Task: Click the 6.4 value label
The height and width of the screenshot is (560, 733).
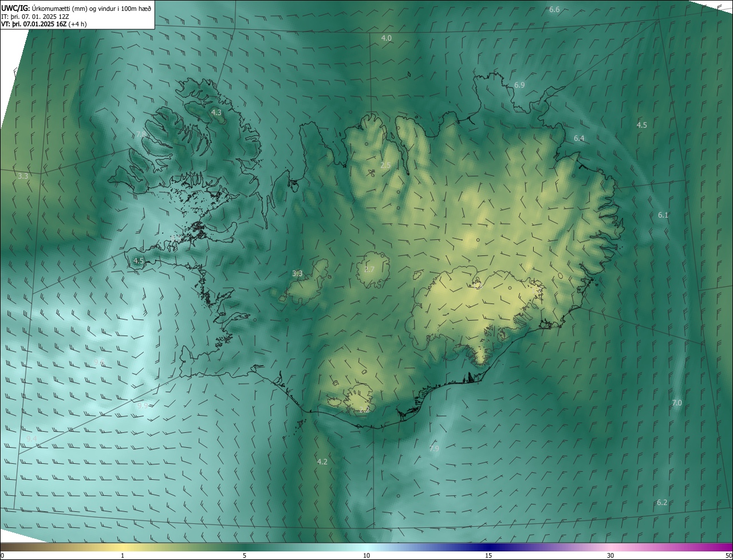Action: click(579, 139)
